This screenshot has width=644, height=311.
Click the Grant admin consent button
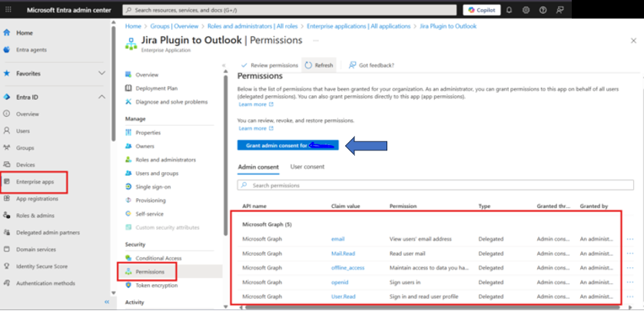(287, 144)
